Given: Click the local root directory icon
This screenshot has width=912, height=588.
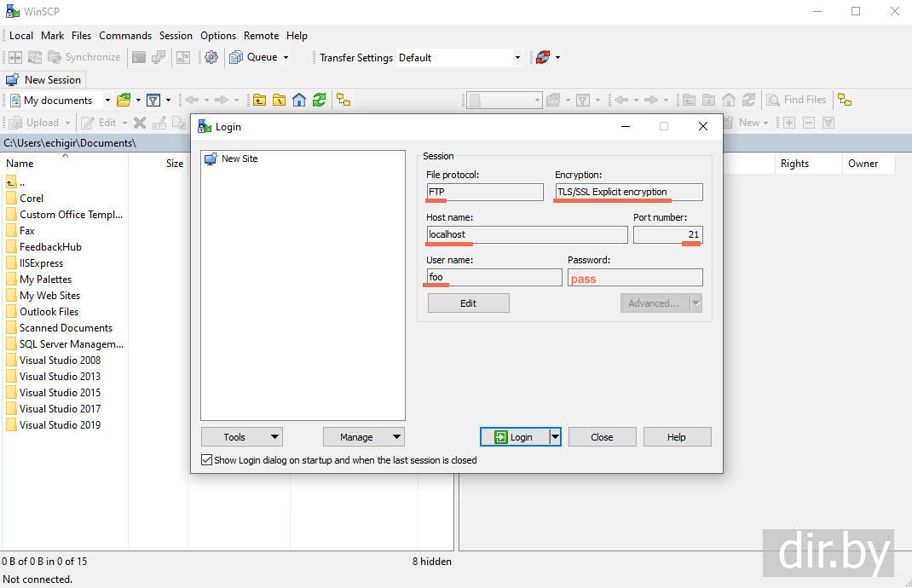Looking at the screenshot, I should tap(279, 100).
